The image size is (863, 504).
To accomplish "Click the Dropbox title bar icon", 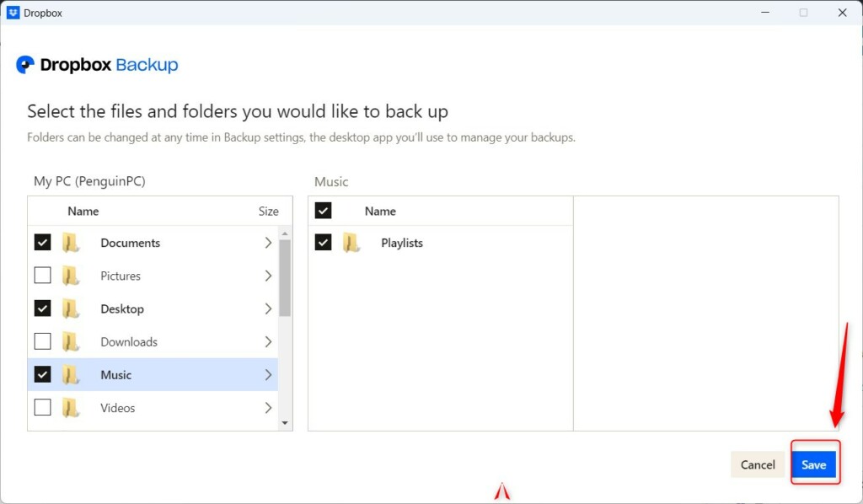I will tap(13, 13).
